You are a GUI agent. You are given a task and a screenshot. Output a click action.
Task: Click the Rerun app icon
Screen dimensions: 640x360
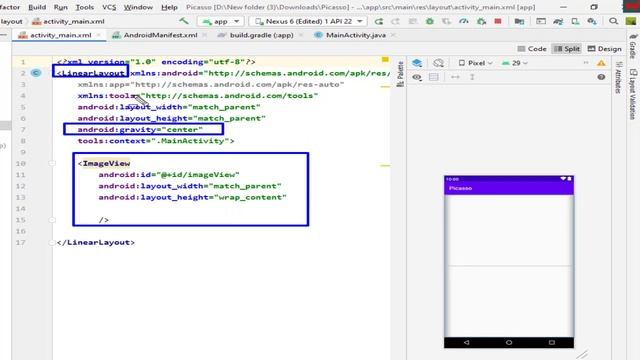pos(379,21)
